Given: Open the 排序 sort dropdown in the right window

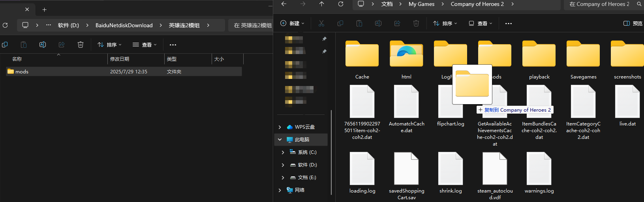Looking at the screenshot, I should coord(445,23).
